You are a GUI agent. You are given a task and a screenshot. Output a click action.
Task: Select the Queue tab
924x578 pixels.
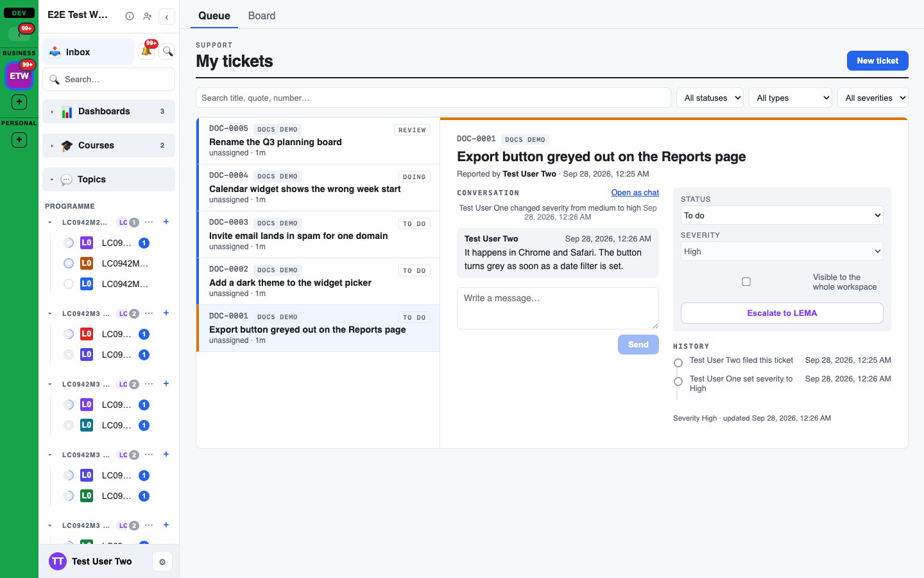tap(214, 15)
